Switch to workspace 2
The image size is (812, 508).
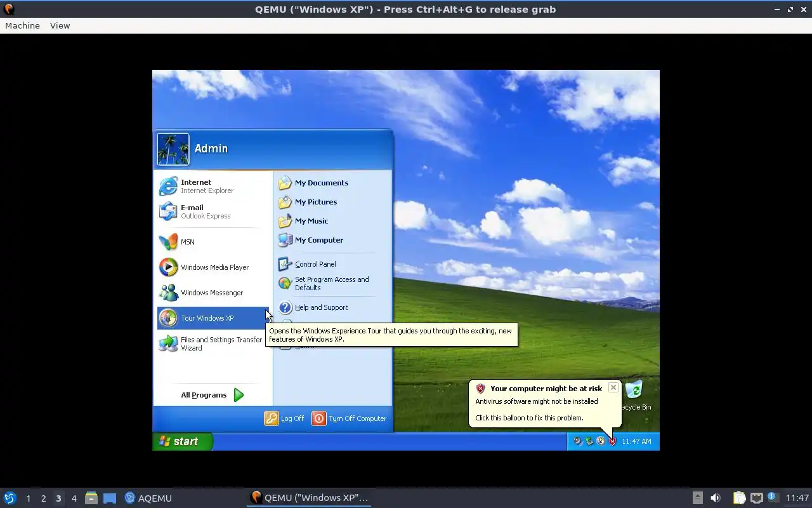43,498
